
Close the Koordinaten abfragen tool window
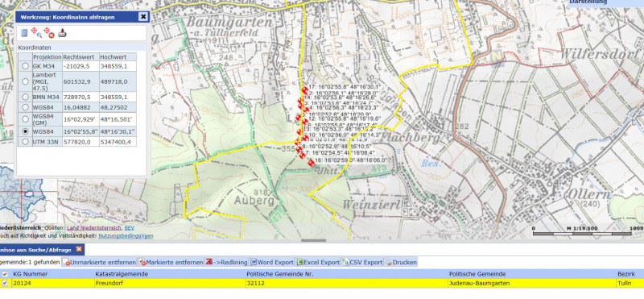(x=142, y=17)
